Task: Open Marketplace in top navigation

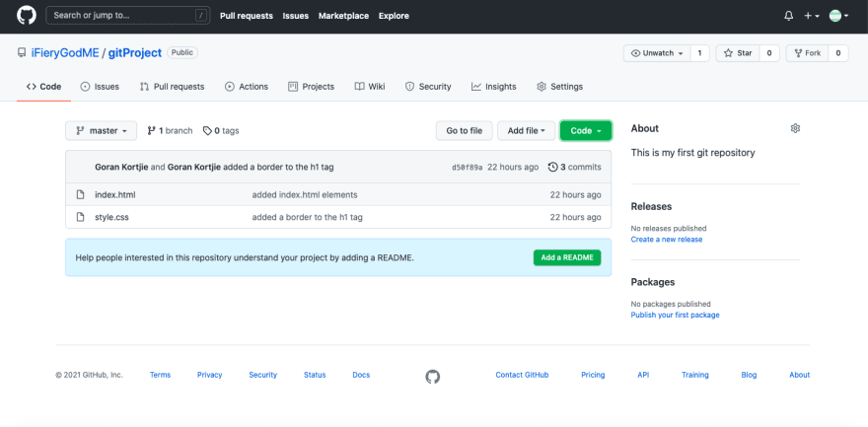Action: [x=343, y=16]
